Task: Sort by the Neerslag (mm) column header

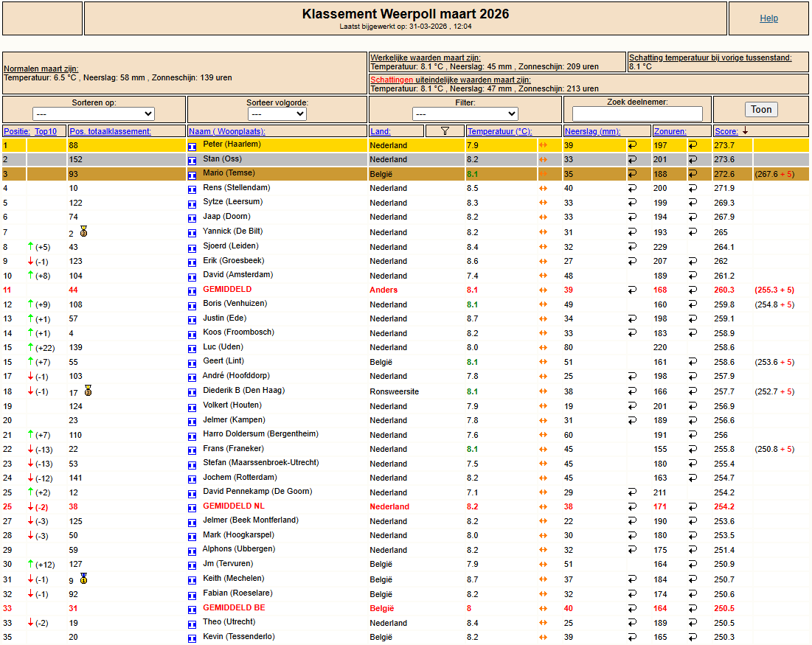Action: [x=593, y=131]
